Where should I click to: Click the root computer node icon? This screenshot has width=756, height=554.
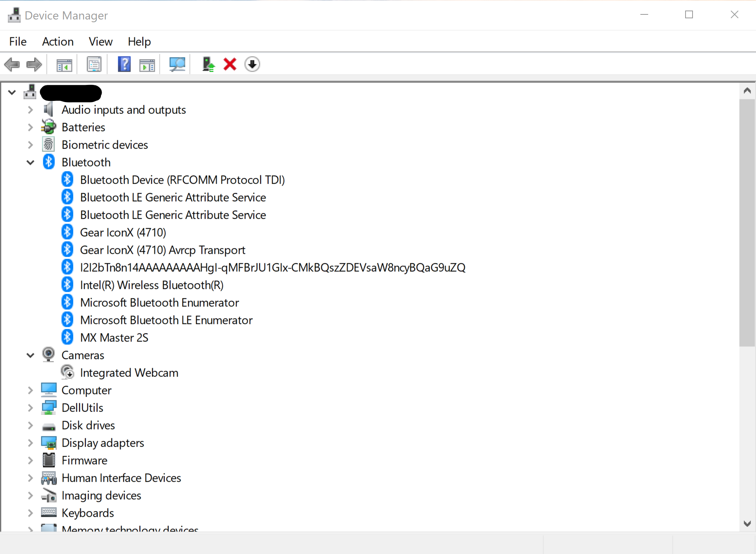(x=30, y=92)
